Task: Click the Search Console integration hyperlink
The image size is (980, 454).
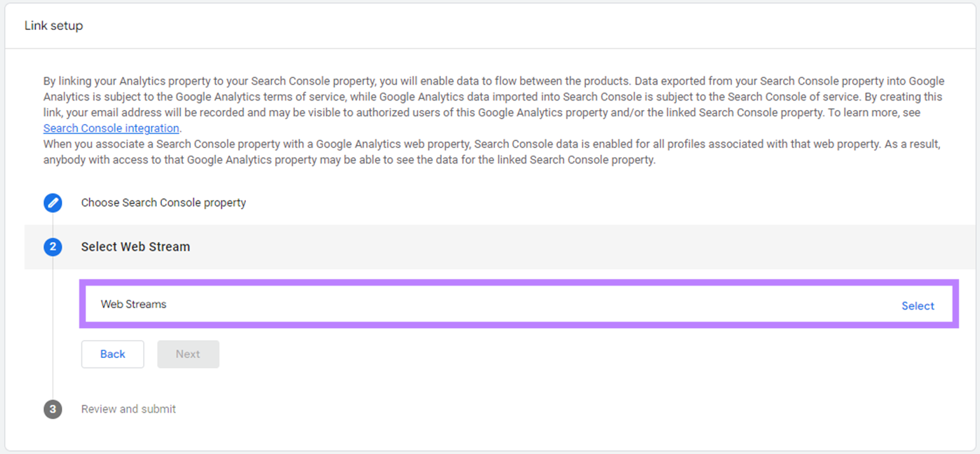Action: click(111, 128)
